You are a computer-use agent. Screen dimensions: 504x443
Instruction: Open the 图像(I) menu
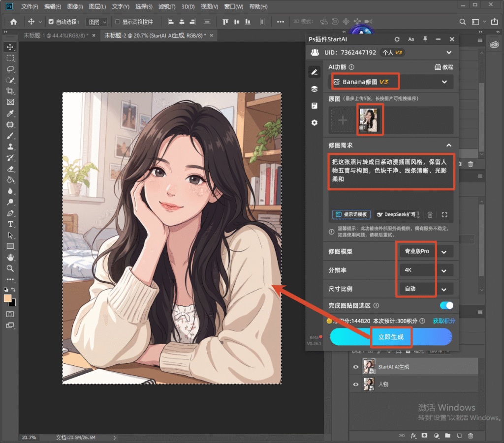pos(75,6)
